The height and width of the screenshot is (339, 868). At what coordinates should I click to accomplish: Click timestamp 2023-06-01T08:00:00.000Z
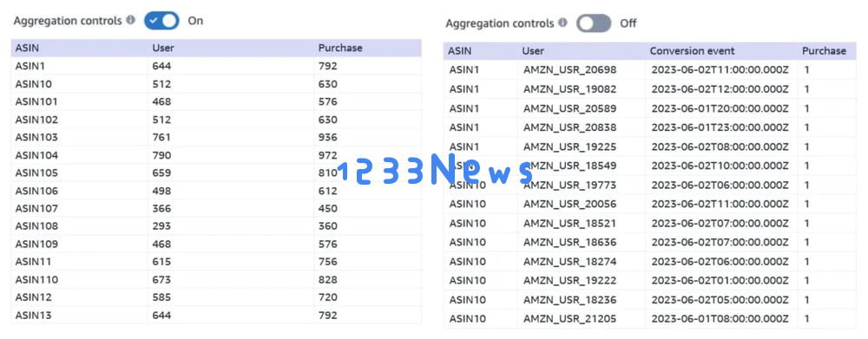coord(720,319)
